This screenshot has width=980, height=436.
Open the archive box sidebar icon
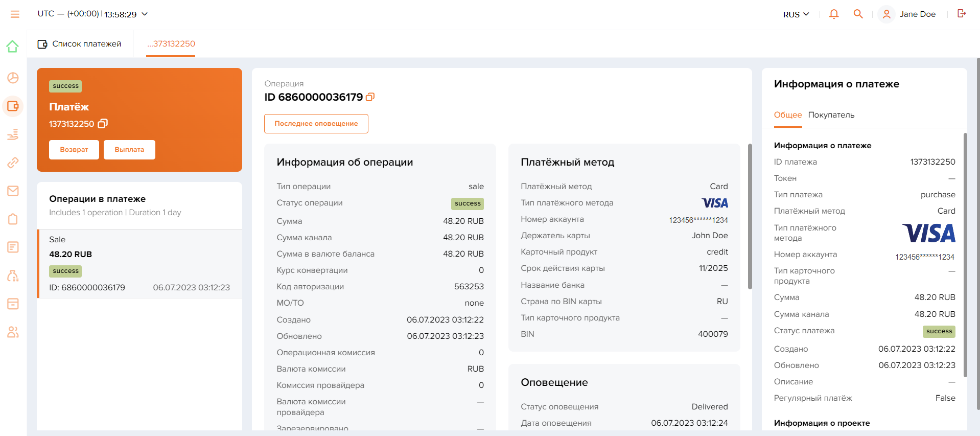point(13,304)
